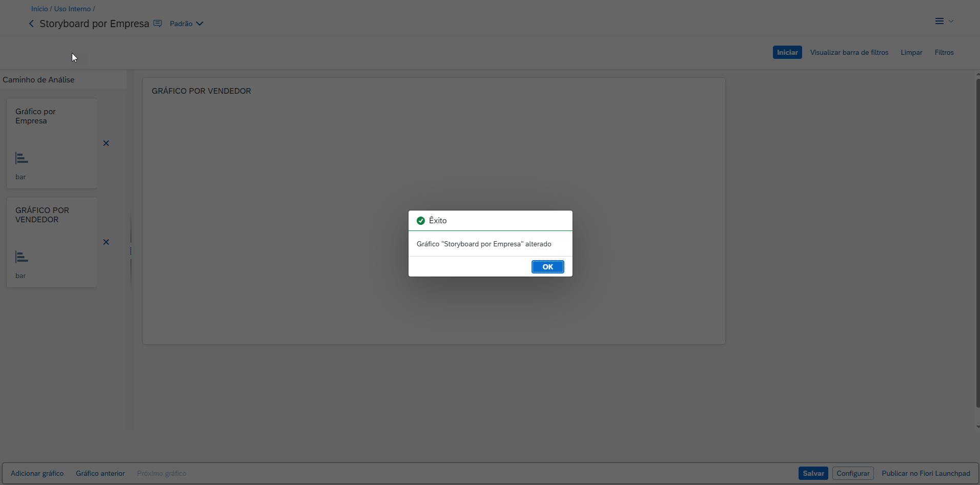Click the Iniciar button
980x485 pixels.
(x=787, y=52)
